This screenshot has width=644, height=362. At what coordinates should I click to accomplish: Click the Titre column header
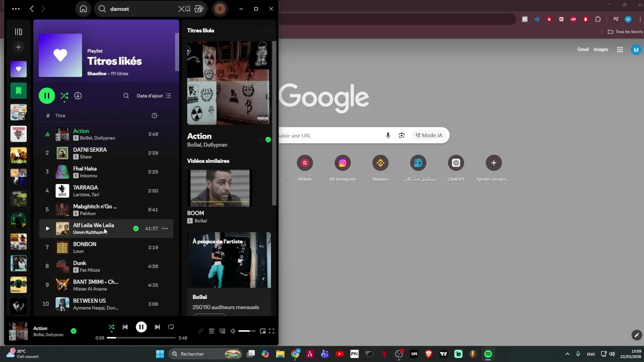tap(60, 116)
